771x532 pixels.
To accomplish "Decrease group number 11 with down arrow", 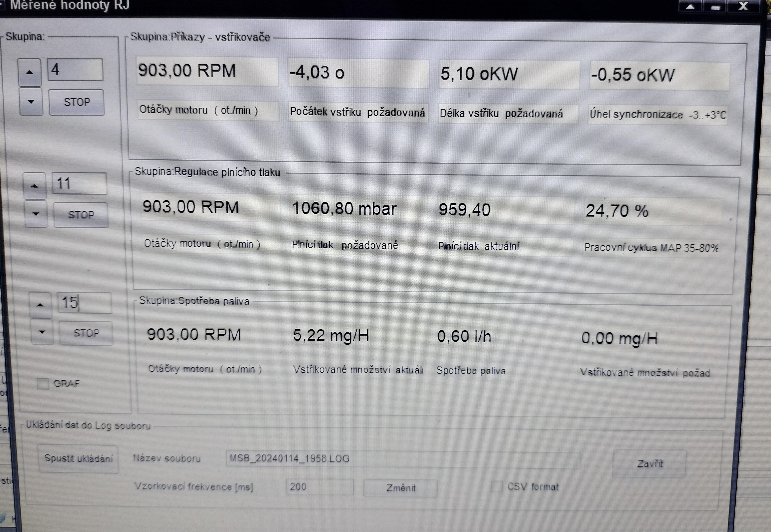I will click(x=36, y=214).
